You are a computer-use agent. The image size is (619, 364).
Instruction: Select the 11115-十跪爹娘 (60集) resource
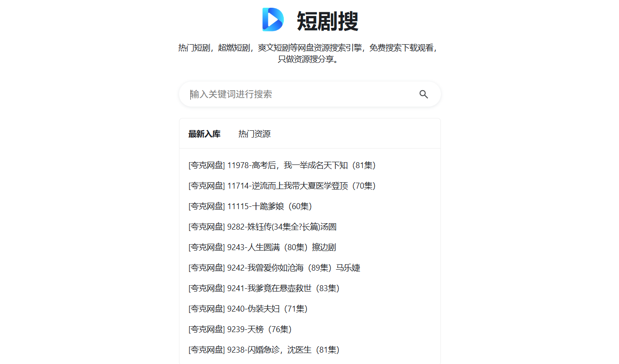250,206
